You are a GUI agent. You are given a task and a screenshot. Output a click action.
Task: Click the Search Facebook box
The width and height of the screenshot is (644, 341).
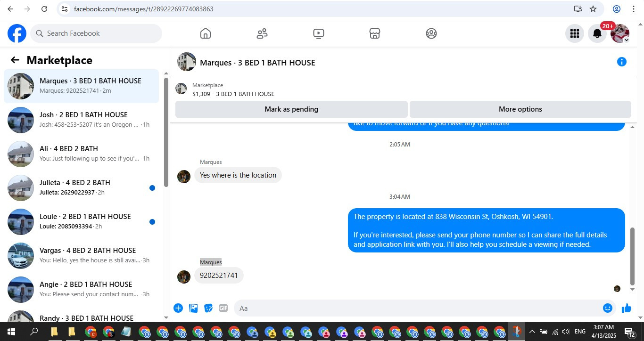tap(96, 33)
